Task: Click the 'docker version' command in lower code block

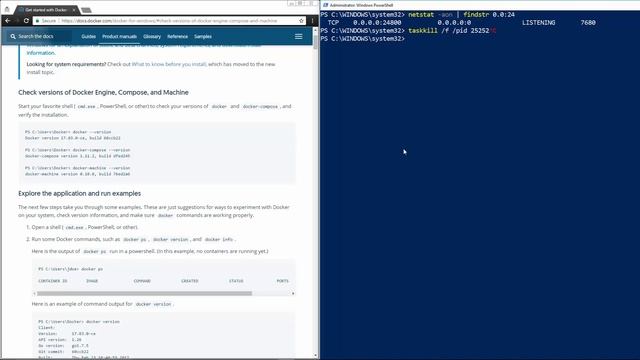Action: 79,321
